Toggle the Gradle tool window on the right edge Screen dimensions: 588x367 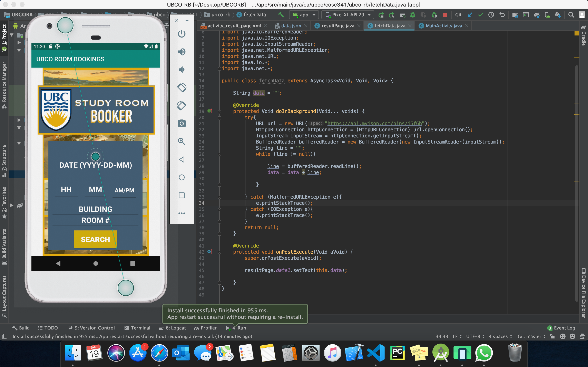click(x=584, y=35)
